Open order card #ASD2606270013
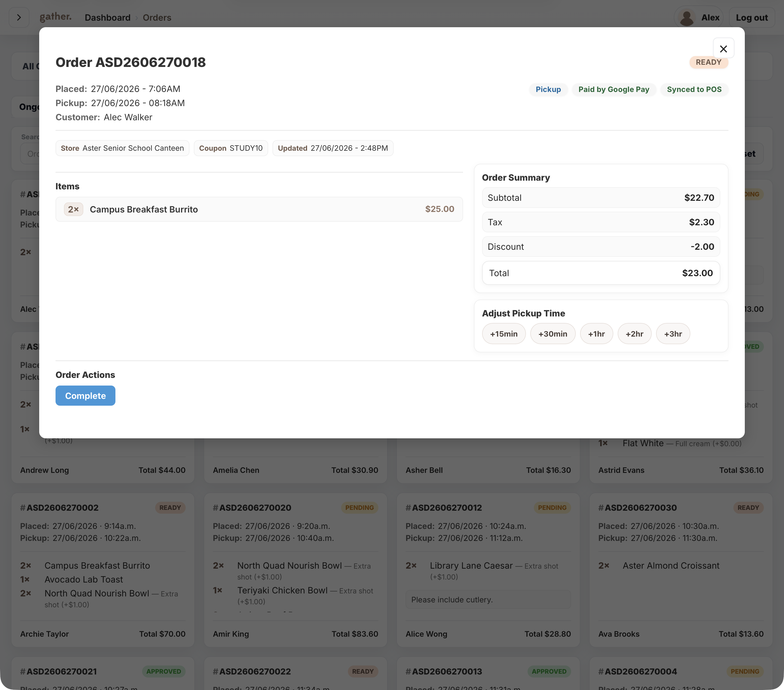 coord(488,673)
